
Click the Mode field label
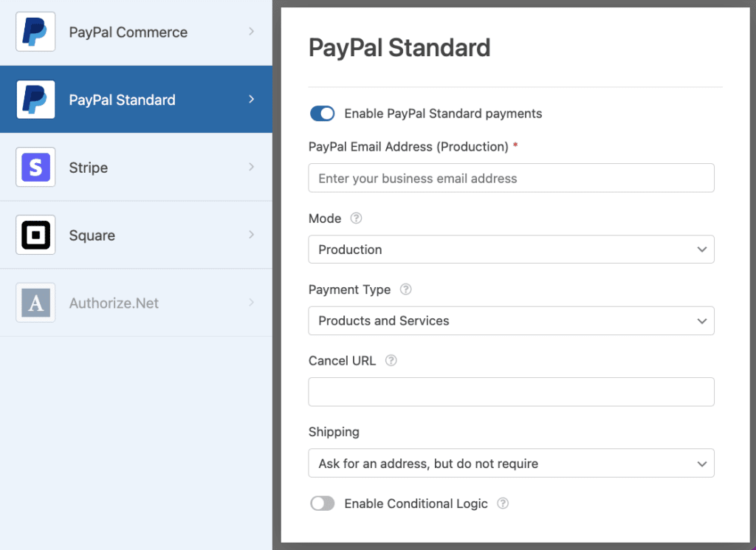(325, 219)
